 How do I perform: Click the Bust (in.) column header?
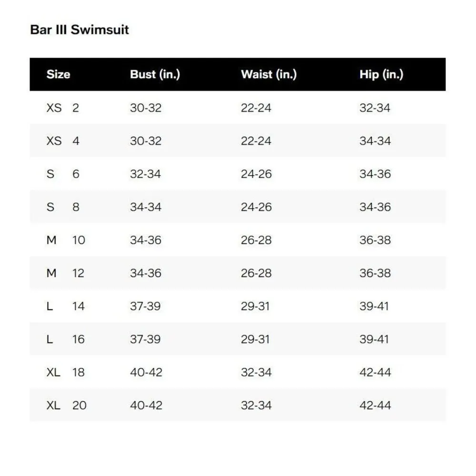pyautogui.click(x=155, y=74)
